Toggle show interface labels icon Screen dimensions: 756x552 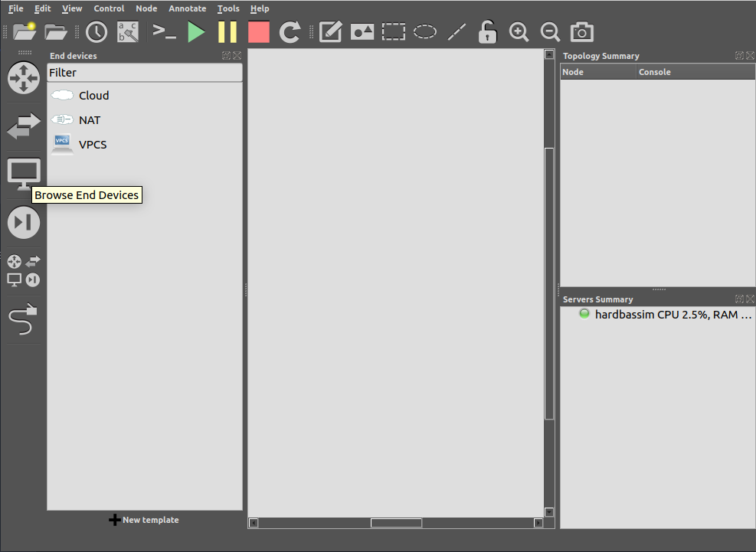coord(128,31)
